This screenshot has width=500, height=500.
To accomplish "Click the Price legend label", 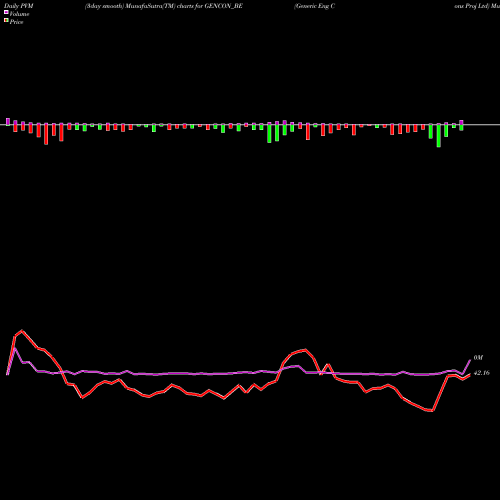I will (16, 22).
